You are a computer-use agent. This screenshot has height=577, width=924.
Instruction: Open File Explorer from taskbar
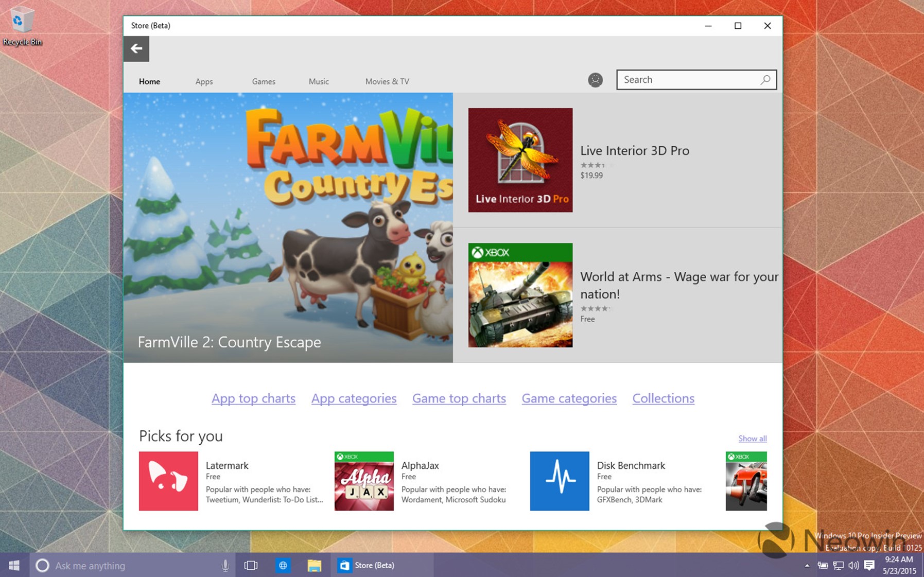click(314, 565)
